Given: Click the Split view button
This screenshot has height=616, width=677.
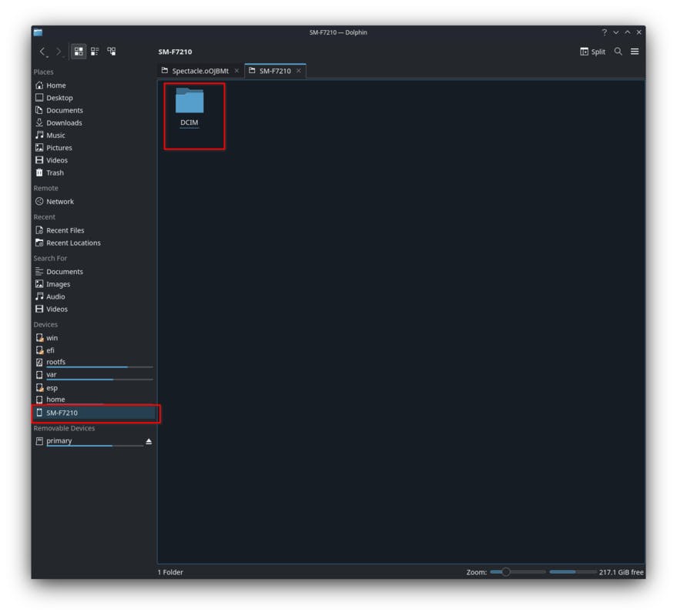Looking at the screenshot, I should (592, 52).
